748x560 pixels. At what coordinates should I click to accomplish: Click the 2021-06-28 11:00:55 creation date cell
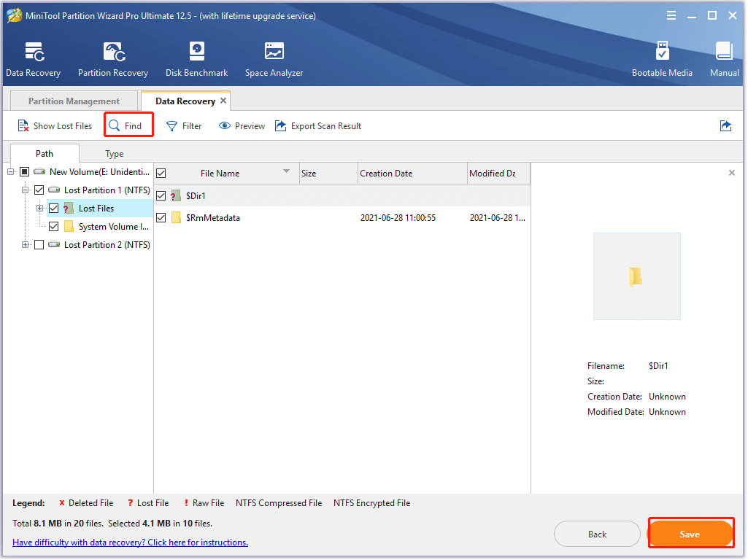[398, 218]
